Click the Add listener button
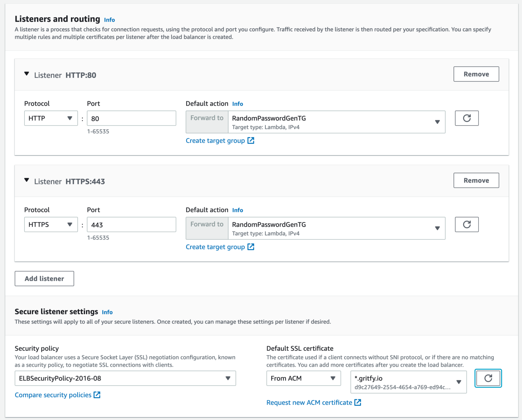Screen dimensions: 522x420 [x=44, y=278]
